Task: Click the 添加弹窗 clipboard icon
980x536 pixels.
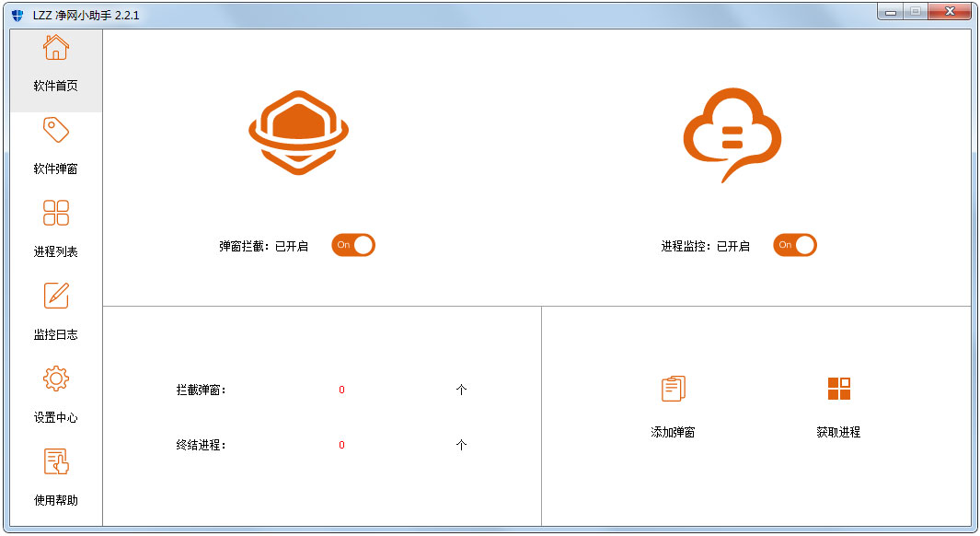Action: [x=674, y=389]
